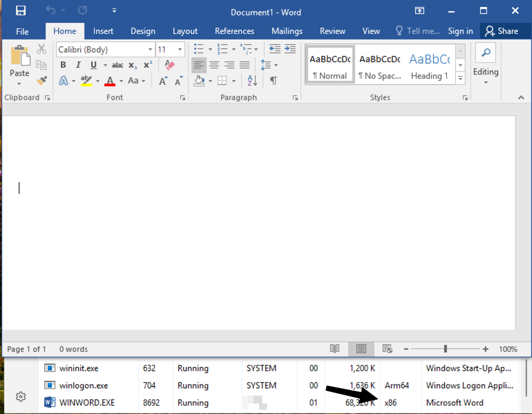
Task: Open the File menu
Action: click(22, 31)
